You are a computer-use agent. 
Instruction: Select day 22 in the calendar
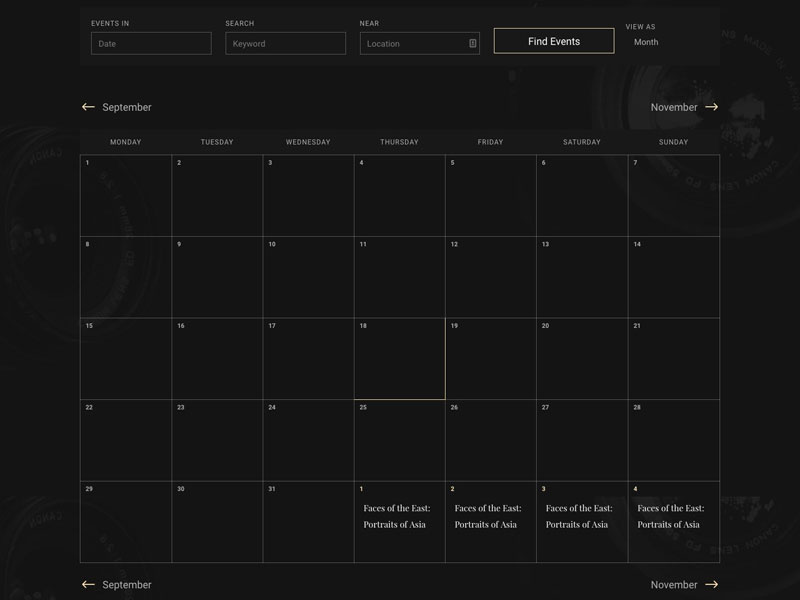(126, 440)
